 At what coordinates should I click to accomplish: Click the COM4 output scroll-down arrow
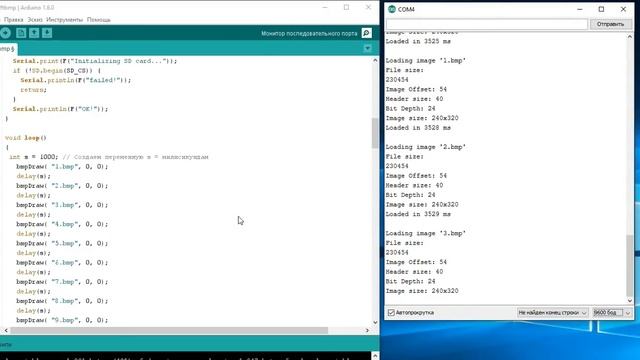point(630,300)
